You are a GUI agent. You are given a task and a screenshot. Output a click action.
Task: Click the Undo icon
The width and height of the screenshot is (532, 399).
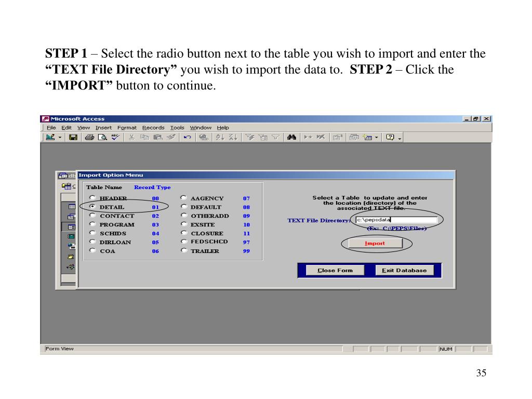tap(187, 137)
